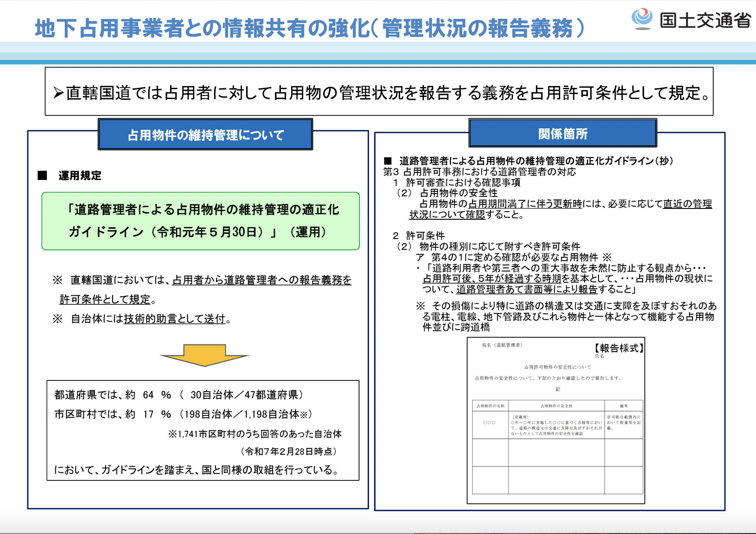Click the line (2) 物件の種別に応じて附すべき許可条件

pos(488,246)
